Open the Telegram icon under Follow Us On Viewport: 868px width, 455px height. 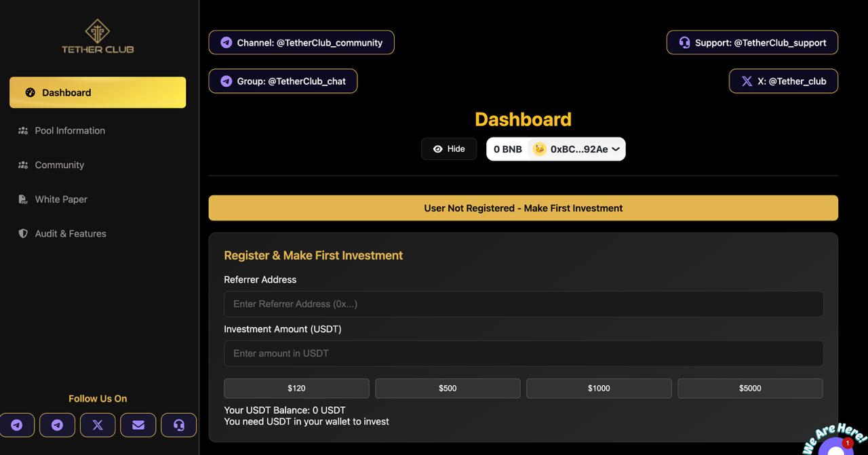18,424
